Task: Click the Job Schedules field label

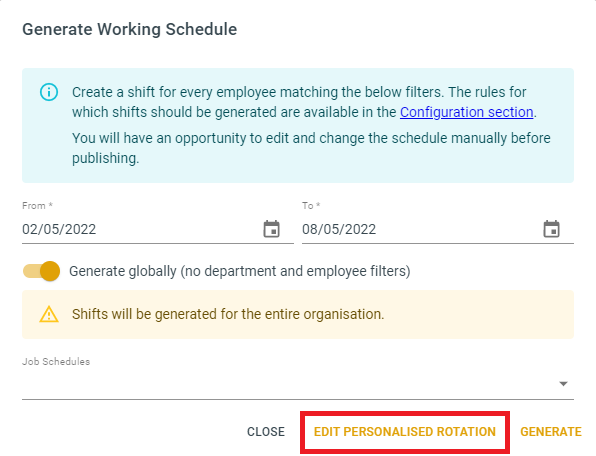Action: [x=56, y=361]
